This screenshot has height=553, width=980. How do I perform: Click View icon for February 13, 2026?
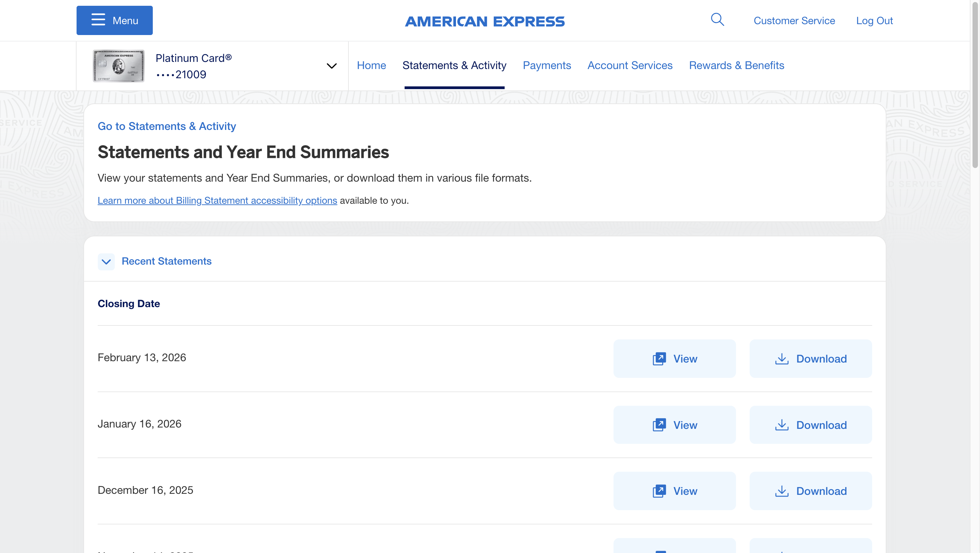[x=659, y=359]
